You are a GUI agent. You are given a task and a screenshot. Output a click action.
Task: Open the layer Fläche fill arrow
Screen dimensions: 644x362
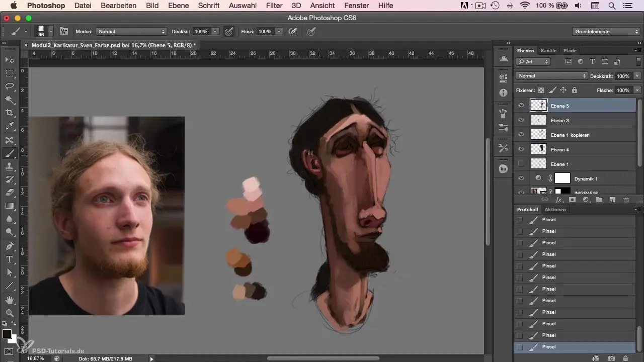click(637, 90)
